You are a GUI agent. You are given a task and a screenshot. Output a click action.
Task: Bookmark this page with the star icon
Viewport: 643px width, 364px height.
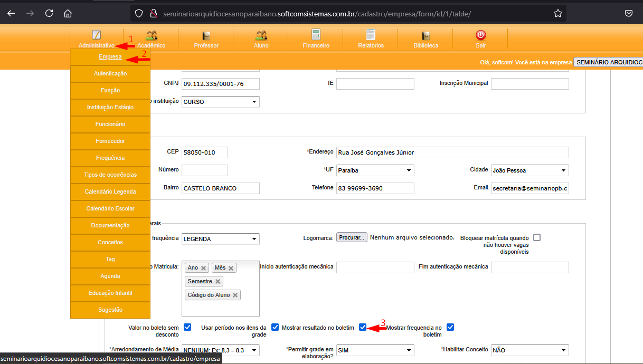(x=557, y=13)
